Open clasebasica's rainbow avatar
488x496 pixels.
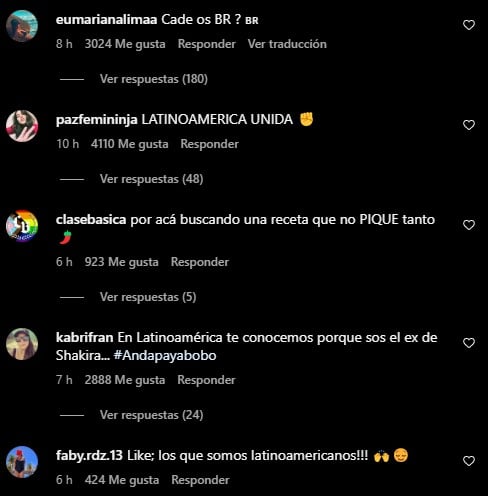tap(22, 226)
